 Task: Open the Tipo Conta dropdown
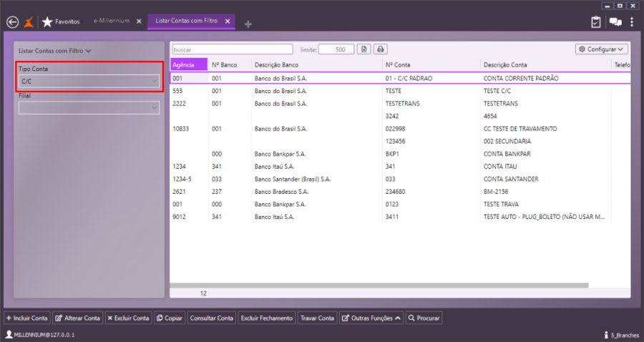coord(89,82)
